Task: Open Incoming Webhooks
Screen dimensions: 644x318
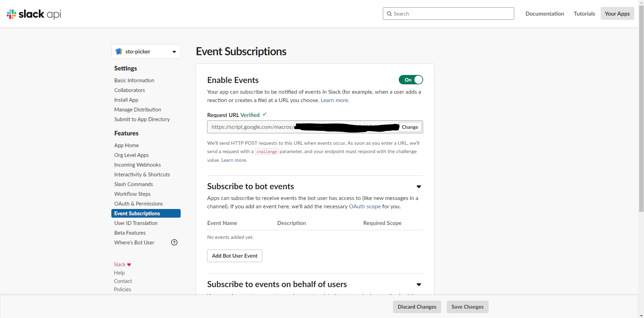Action: click(x=138, y=165)
